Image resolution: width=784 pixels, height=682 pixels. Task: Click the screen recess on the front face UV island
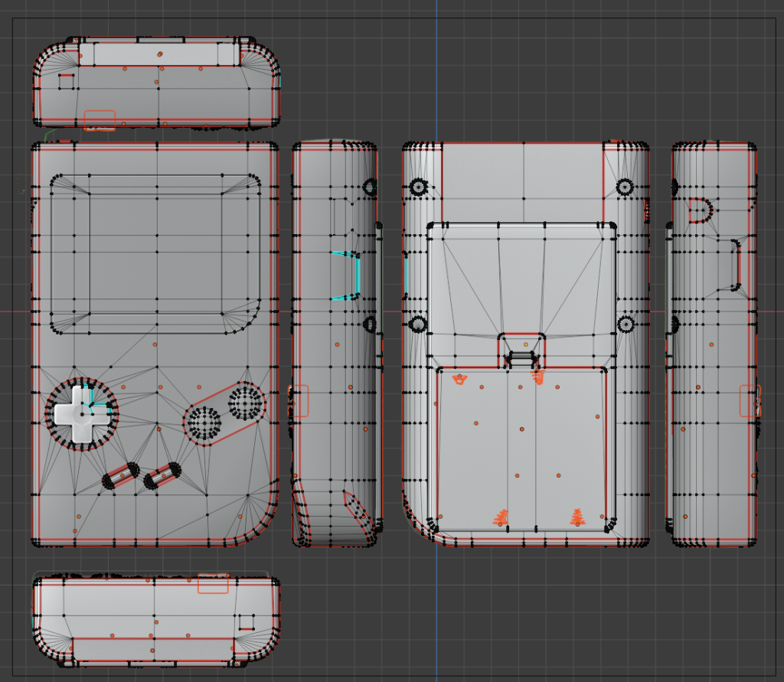[155, 254]
